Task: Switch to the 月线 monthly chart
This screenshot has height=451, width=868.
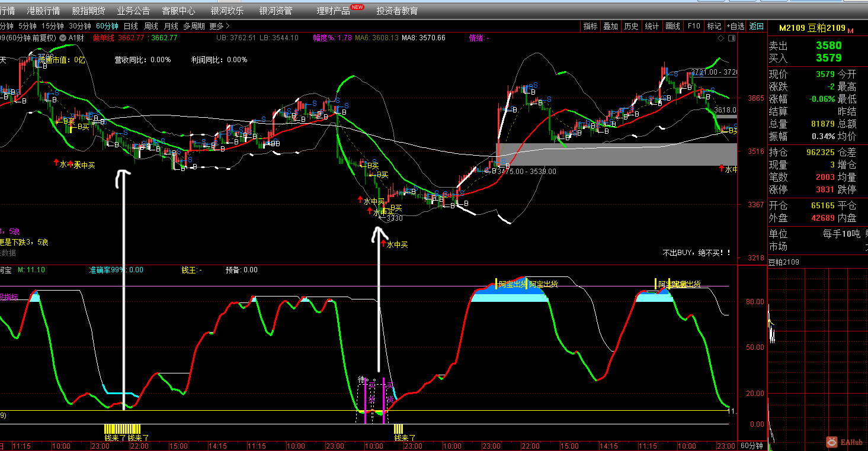Action: click(171, 26)
